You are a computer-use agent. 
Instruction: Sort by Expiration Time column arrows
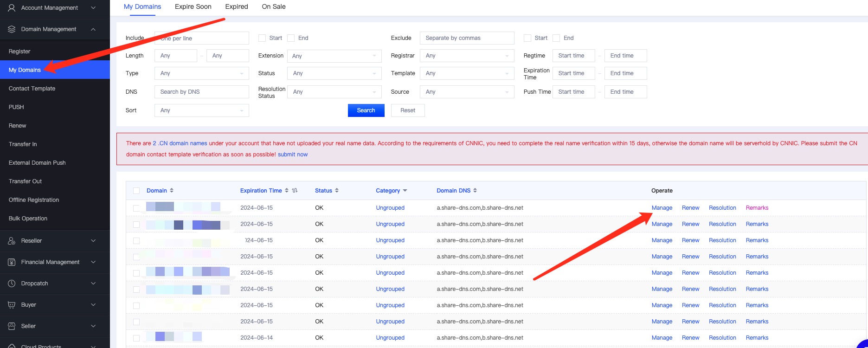point(287,191)
